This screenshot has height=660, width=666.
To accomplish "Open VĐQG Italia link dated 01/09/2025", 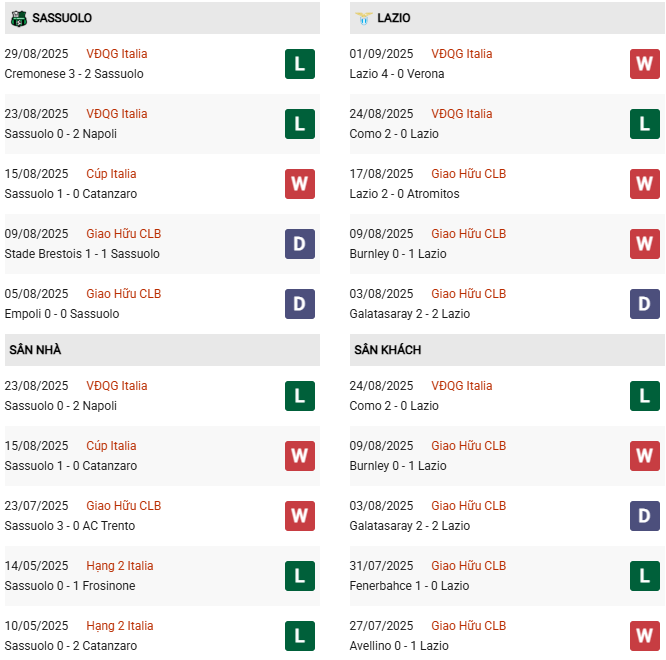I will pyautogui.click(x=462, y=54).
